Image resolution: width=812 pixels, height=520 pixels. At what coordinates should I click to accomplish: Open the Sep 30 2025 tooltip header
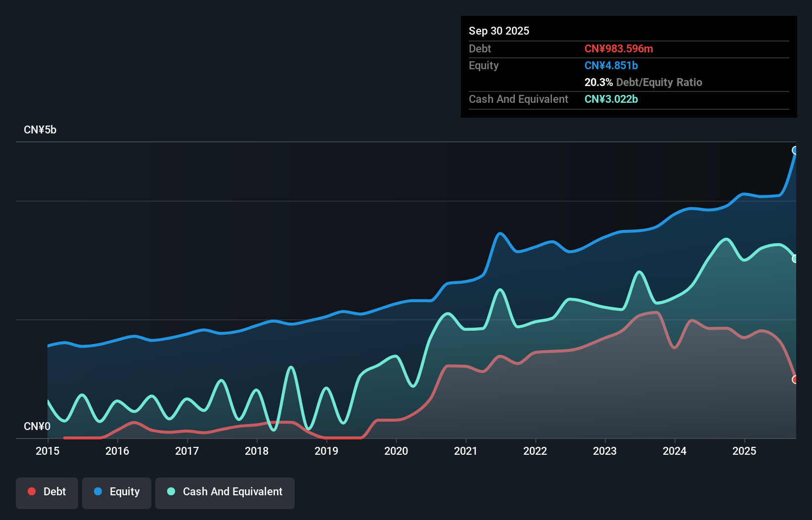(x=499, y=31)
